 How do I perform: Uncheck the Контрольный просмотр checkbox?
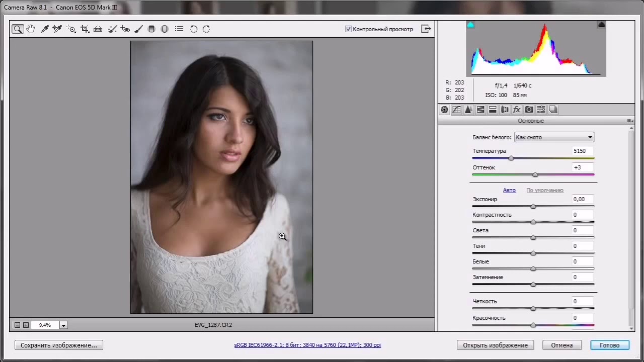pyautogui.click(x=348, y=29)
